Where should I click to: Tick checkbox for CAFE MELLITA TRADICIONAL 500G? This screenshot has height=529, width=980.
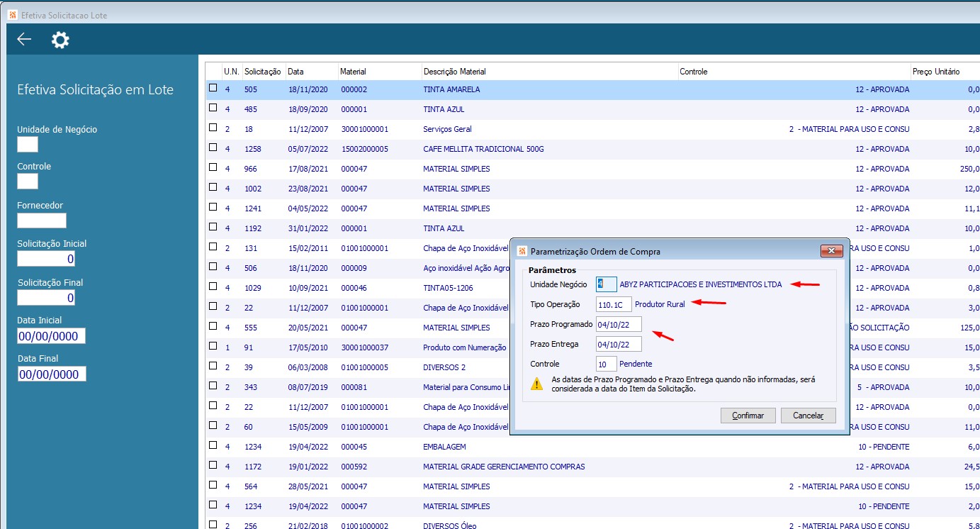(213, 148)
